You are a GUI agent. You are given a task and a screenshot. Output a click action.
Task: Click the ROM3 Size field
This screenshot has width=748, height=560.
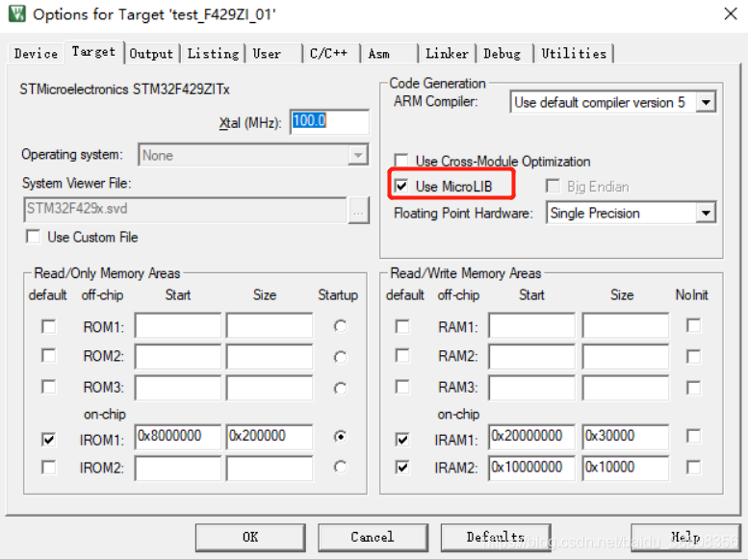(x=270, y=388)
